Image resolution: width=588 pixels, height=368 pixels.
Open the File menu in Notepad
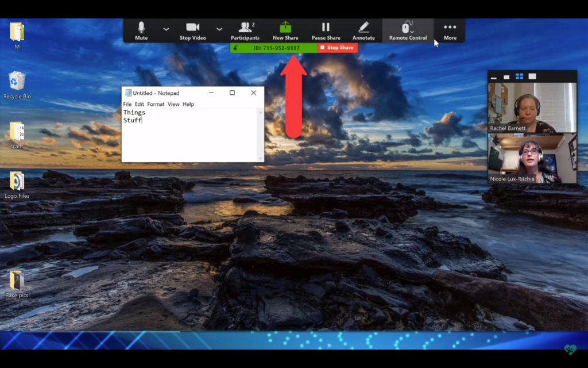127,104
